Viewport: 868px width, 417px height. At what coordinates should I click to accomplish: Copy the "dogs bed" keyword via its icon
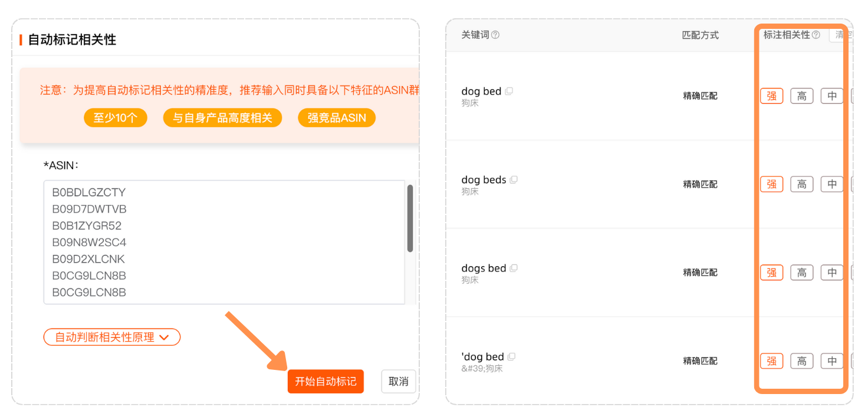pyautogui.click(x=514, y=268)
